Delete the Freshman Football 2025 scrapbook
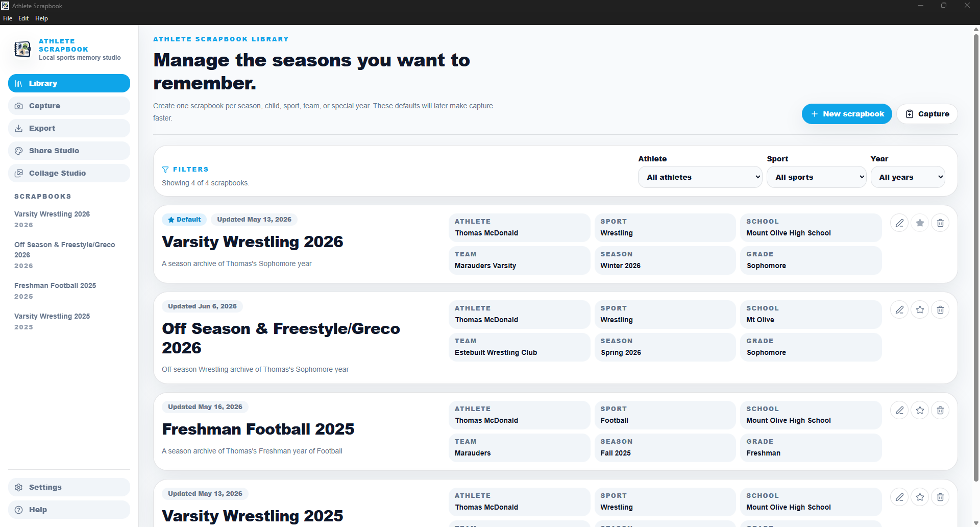Image resolution: width=980 pixels, height=527 pixels. (x=940, y=410)
